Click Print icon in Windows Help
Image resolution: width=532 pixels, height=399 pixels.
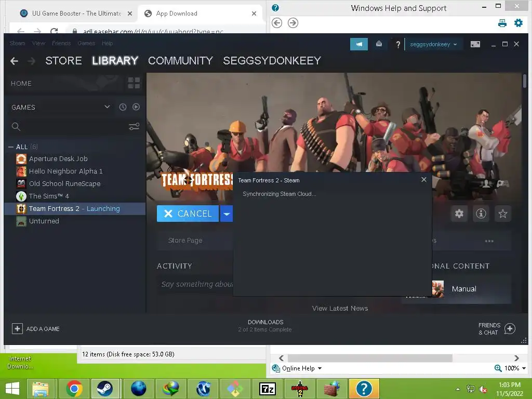(502, 23)
